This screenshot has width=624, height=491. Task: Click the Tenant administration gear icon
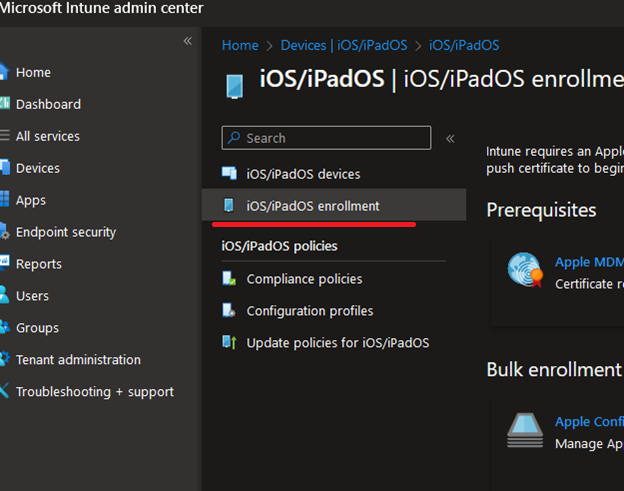tap(4, 359)
